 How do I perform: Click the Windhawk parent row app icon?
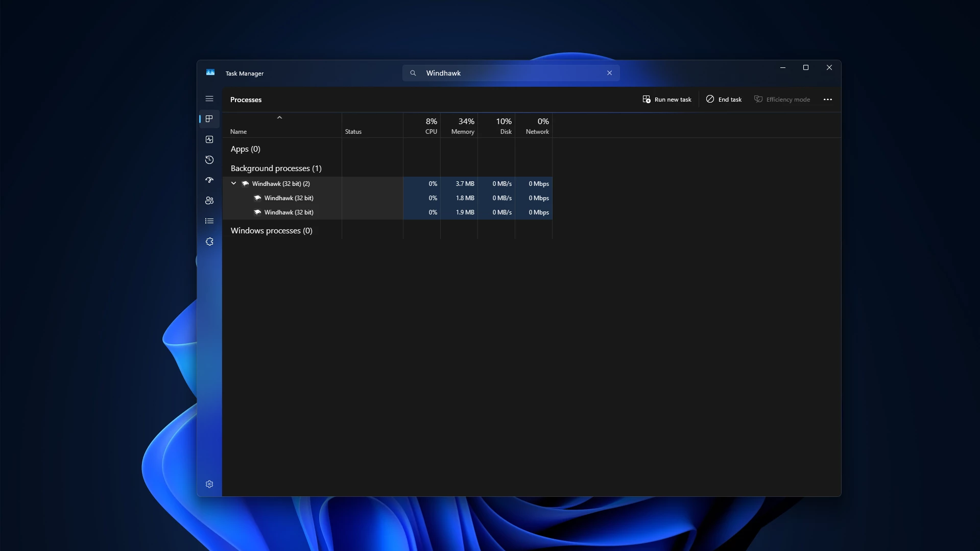(245, 184)
